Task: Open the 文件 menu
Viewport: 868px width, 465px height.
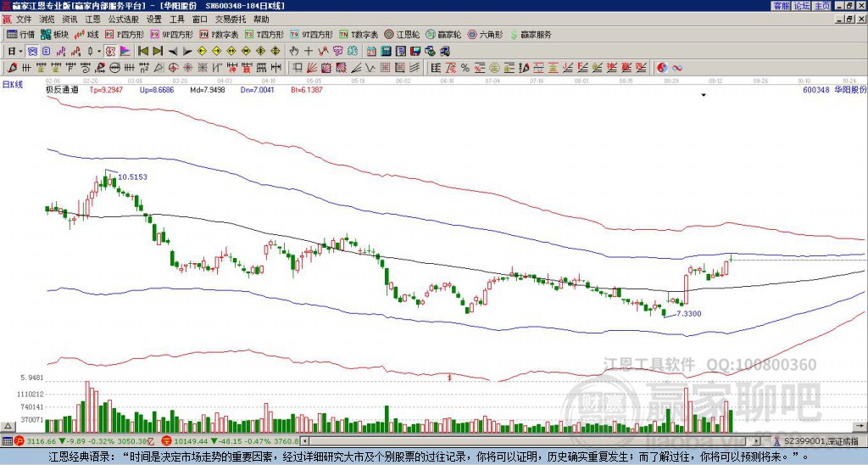Action: pos(24,20)
